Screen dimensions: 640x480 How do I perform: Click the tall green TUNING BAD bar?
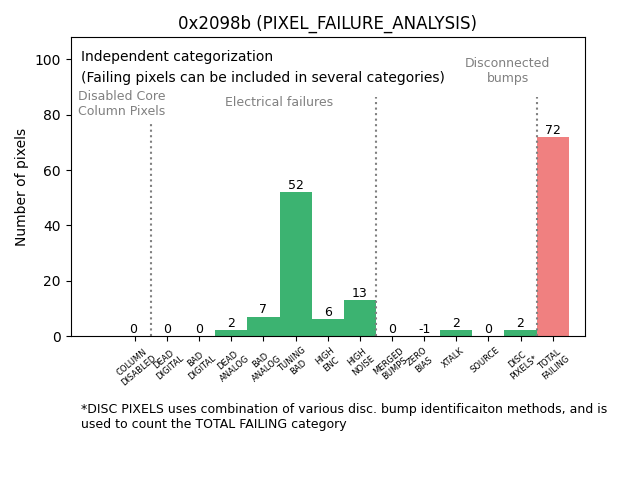point(296,264)
